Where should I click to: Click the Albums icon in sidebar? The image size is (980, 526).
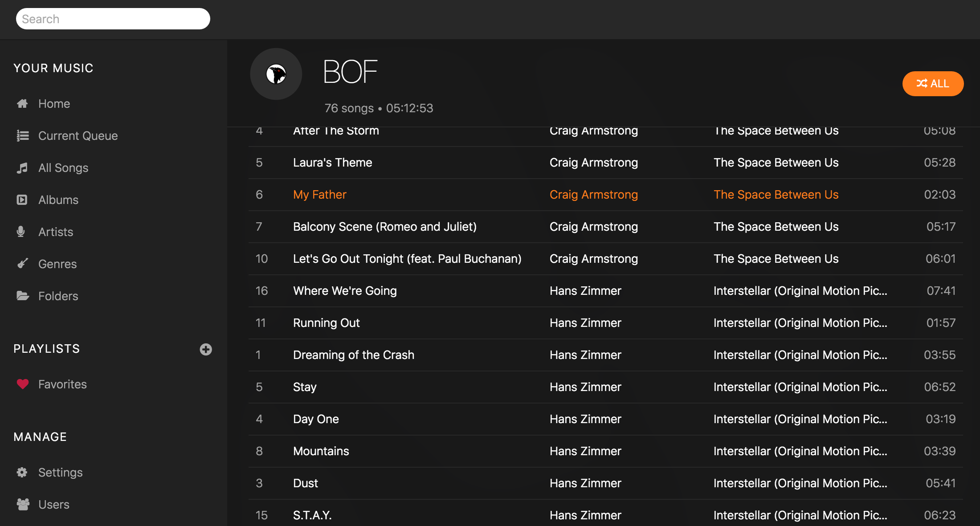pyautogui.click(x=22, y=200)
